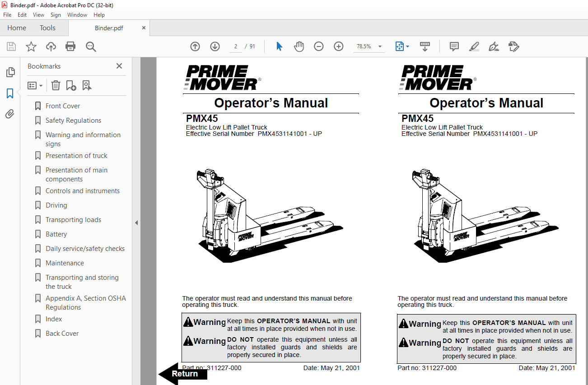Screen dimensions: 588x385
Task: Open the Sign menu
Action: (56, 15)
